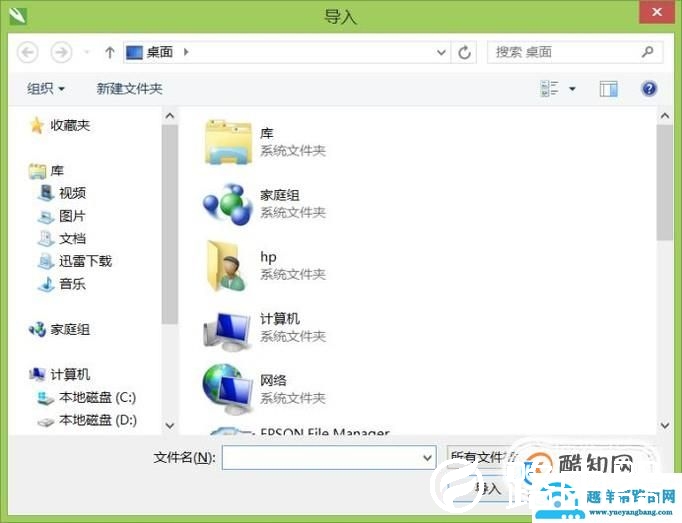Image resolution: width=682 pixels, height=523 pixels.
Task: Open 文档 library in sidebar
Action: [72, 238]
